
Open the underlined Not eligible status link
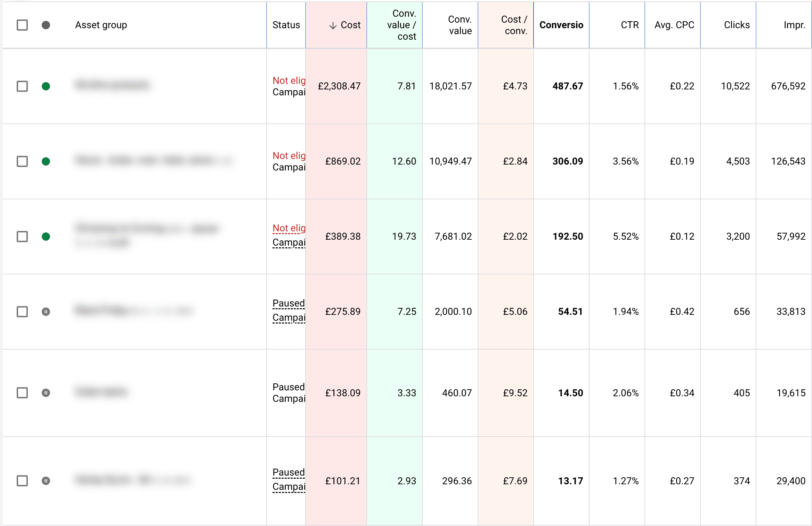[289, 228]
